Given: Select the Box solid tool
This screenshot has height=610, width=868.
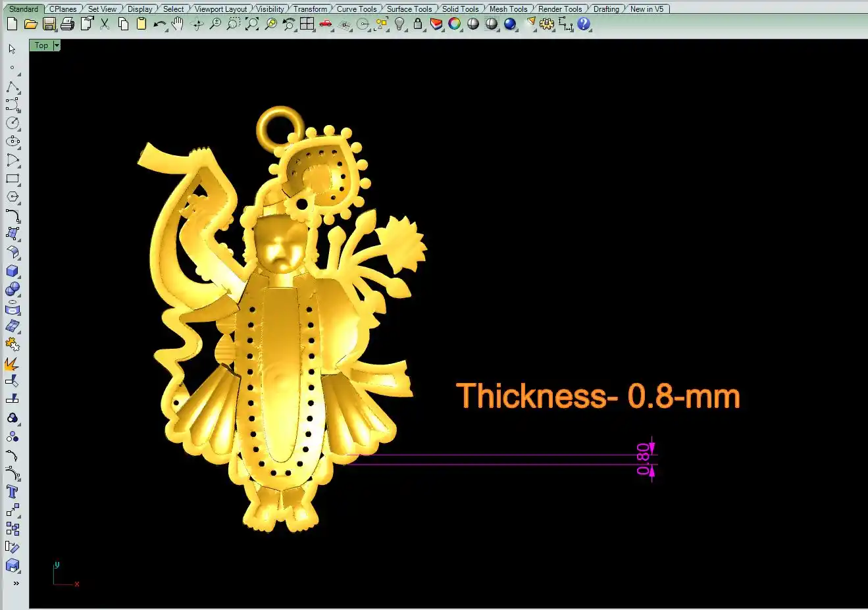Looking at the screenshot, I should 13,271.
